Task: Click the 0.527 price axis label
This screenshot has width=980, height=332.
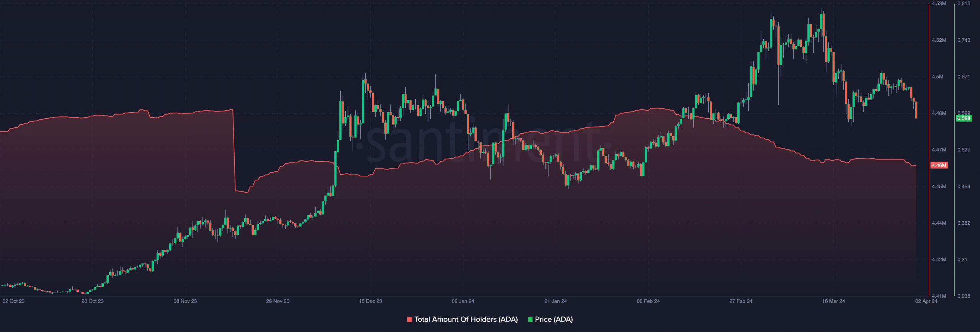Action: (964, 150)
